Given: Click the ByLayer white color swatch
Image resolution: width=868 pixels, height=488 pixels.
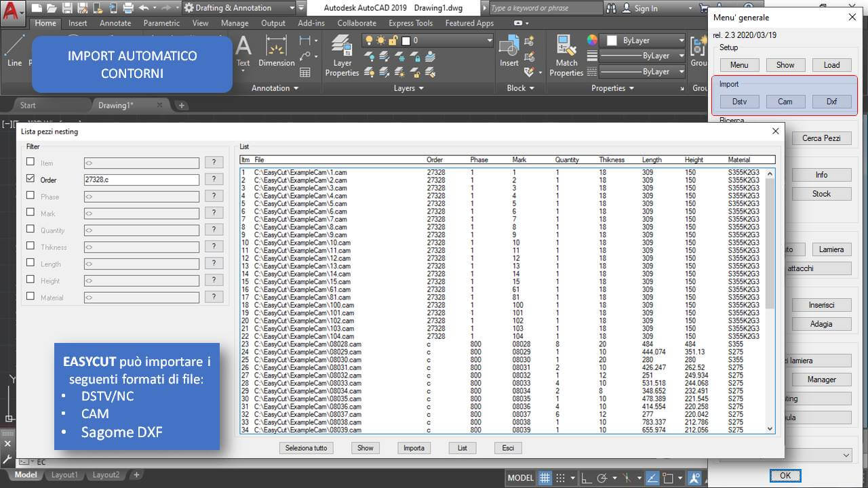Looking at the screenshot, I should pyautogui.click(x=612, y=41).
